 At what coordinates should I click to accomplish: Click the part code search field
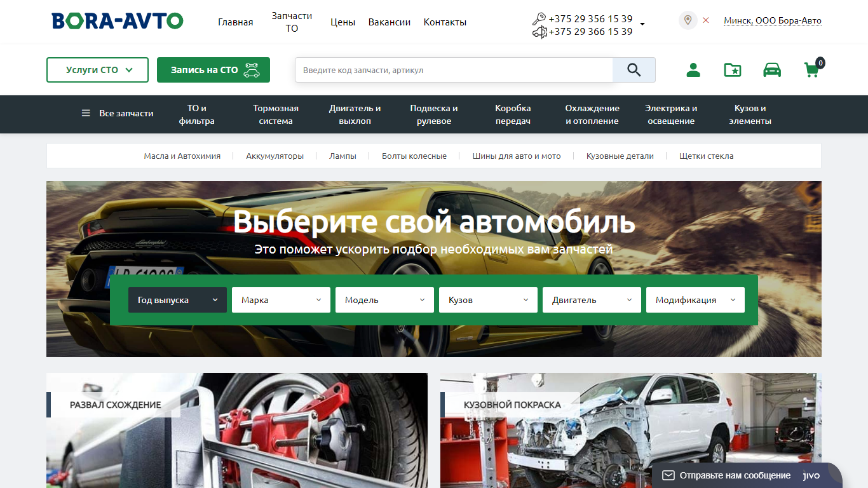tap(454, 70)
